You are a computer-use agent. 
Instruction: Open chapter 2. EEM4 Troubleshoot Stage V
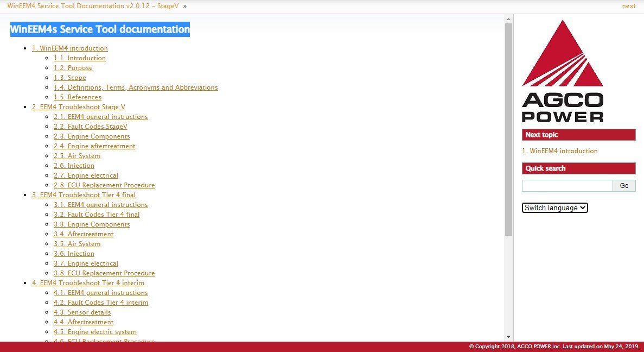click(78, 107)
